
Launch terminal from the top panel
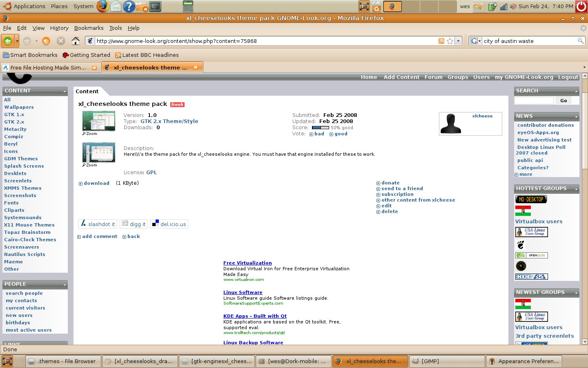coord(155,6)
